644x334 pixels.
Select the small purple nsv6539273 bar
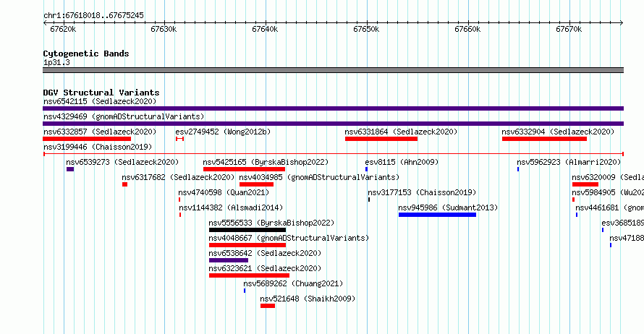(70, 169)
